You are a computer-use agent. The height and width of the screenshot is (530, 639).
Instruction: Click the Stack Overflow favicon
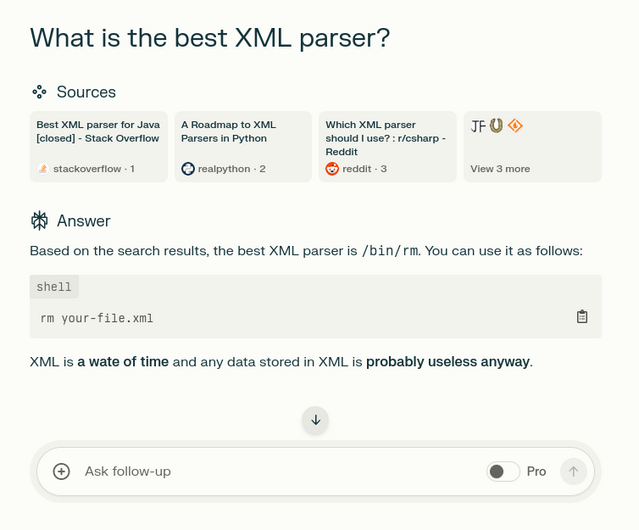[x=42, y=169]
